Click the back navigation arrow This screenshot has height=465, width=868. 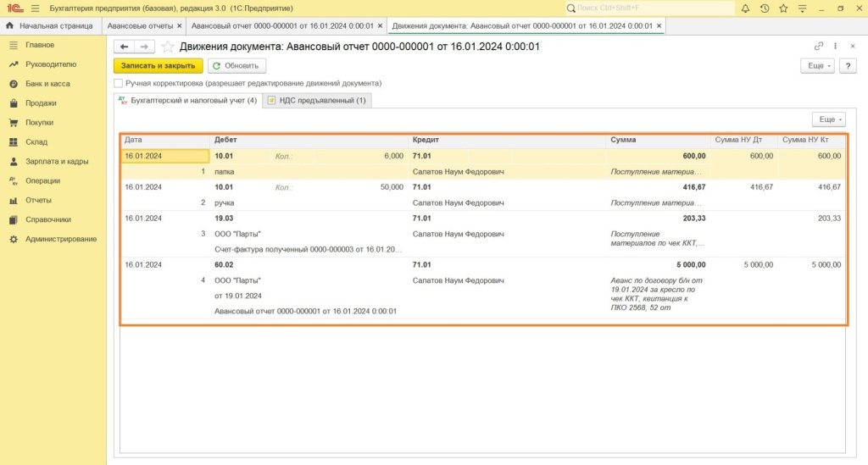tap(125, 47)
